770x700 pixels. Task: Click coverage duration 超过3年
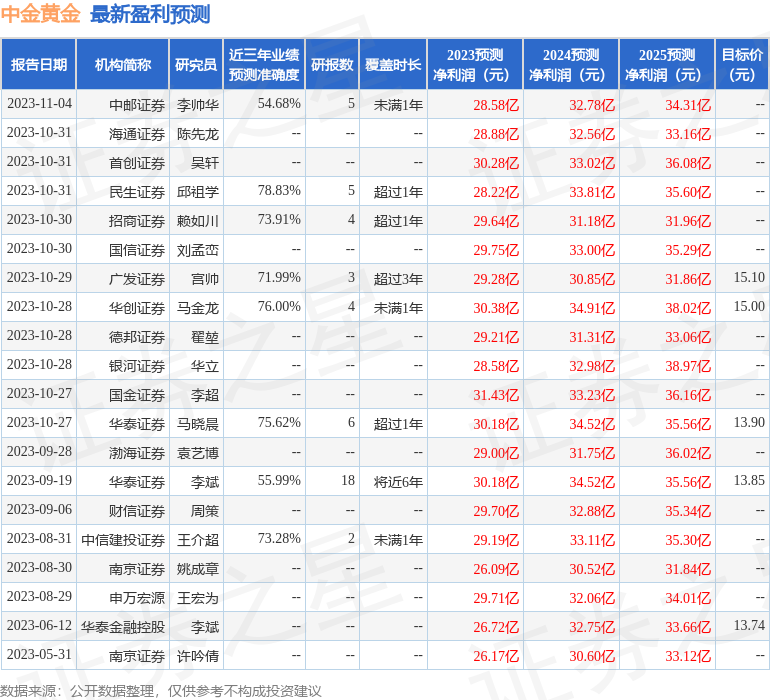398,279
